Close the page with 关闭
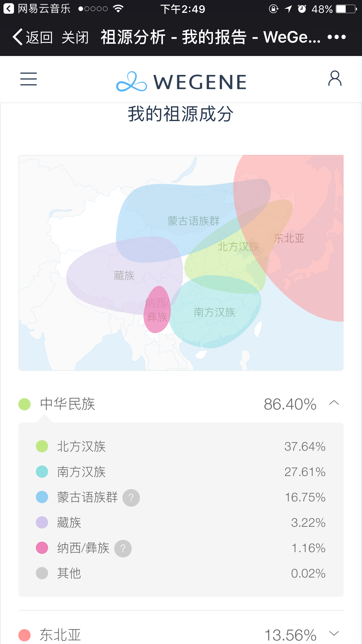This screenshot has height=644, width=362. click(x=75, y=37)
